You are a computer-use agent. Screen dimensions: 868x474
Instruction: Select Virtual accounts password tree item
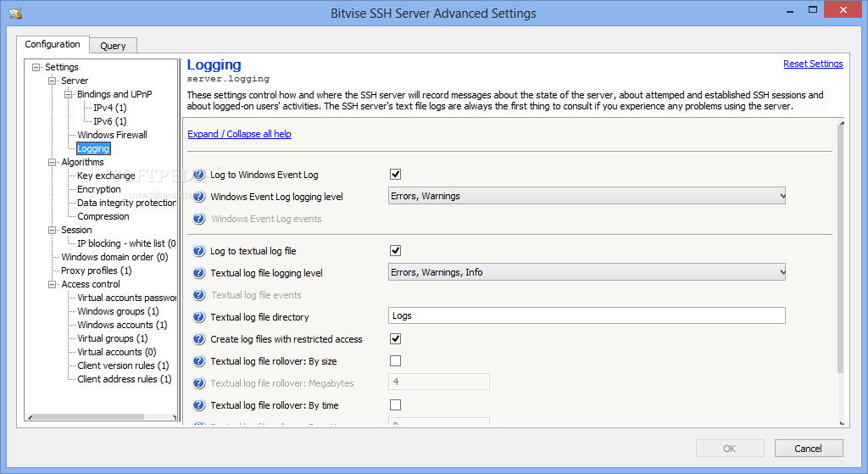coord(126,298)
